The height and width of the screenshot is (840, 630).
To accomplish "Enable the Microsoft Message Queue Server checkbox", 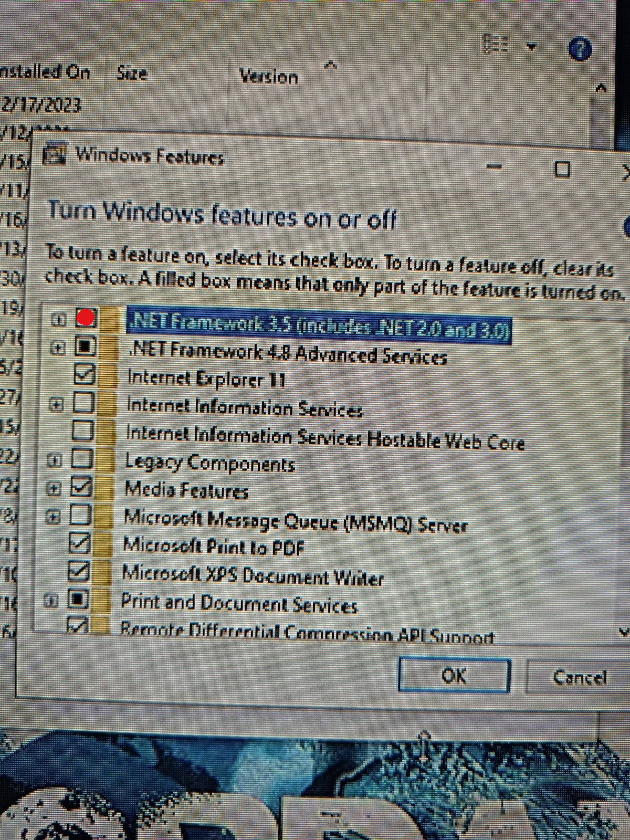I will [80, 515].
